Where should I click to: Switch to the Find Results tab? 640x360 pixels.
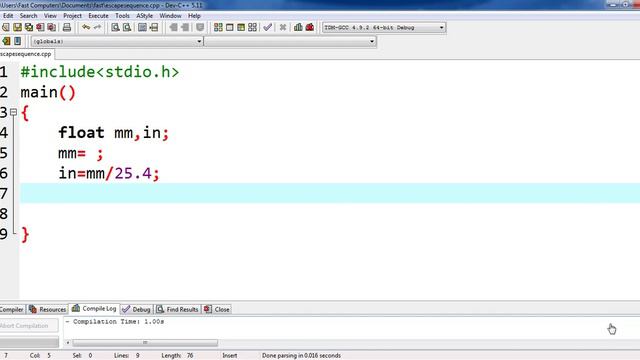click(177, 309)
